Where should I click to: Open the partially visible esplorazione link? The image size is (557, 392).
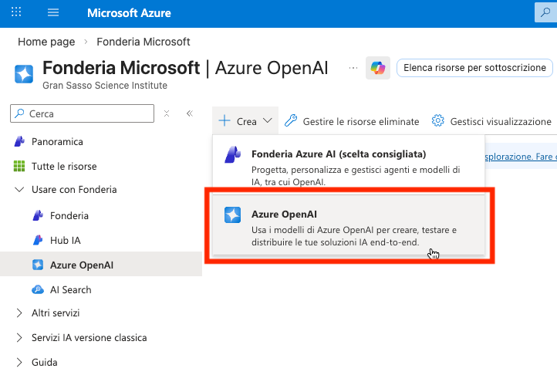coord(521,157)
